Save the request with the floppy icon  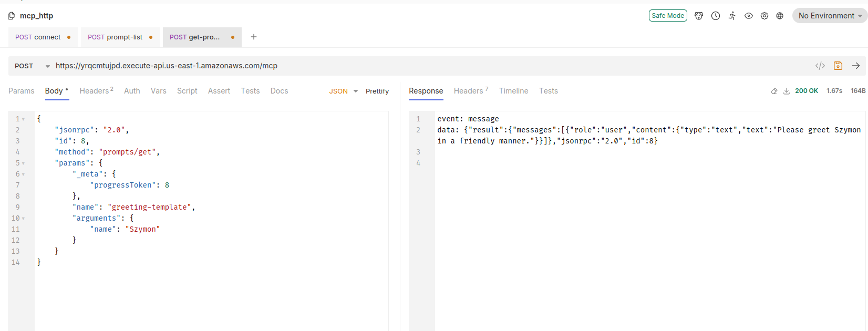[x=838, y=66]
